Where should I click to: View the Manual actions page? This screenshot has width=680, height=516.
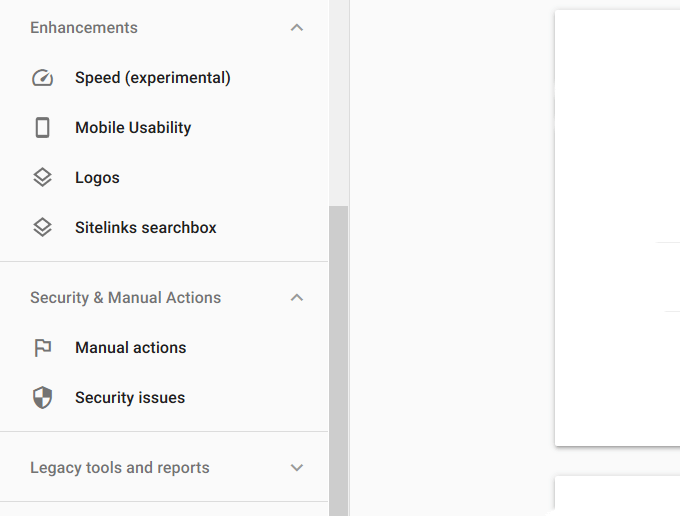pos(131,348)
